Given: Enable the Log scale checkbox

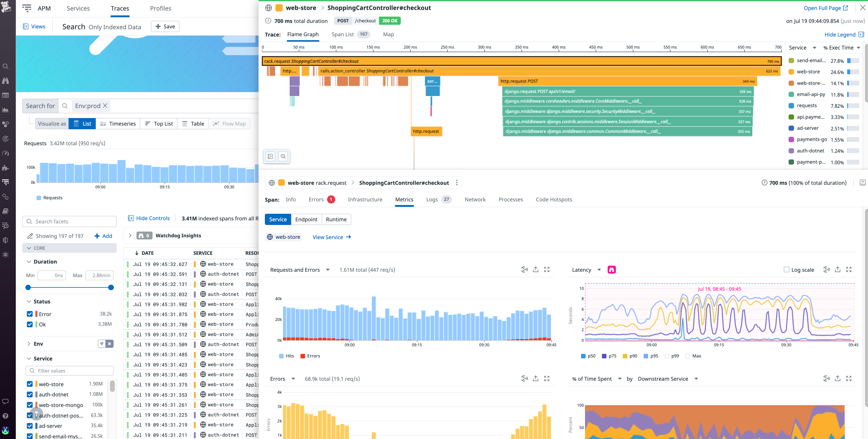Looking at the screenshot, I should click(786, 270).
